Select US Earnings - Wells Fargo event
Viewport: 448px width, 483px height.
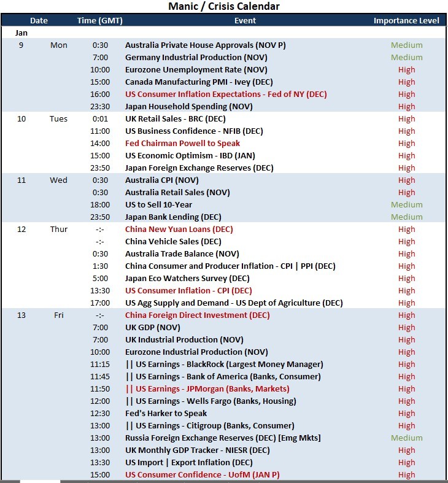(x=210, y=401)
